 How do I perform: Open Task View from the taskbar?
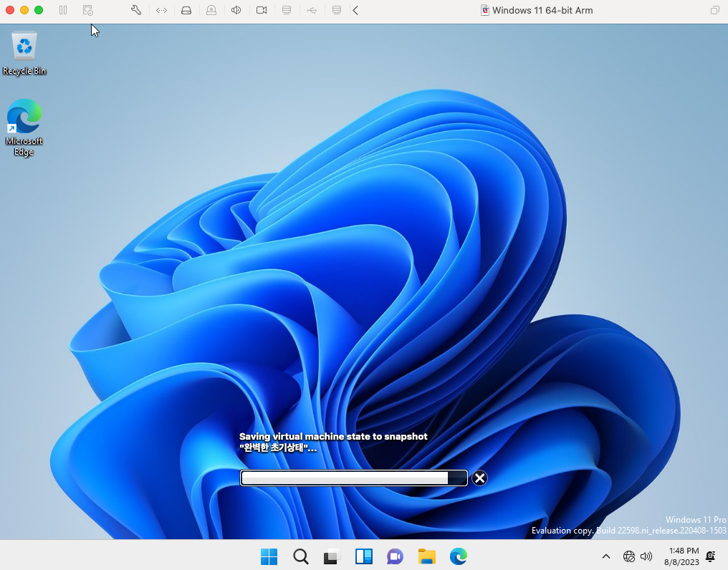(332, 556)
